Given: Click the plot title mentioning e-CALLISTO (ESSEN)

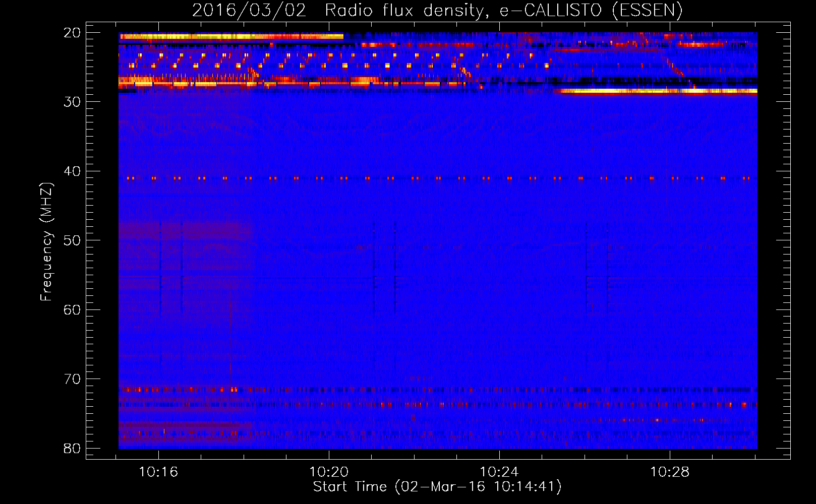Looking at the screenshot, I should click(x=437, y=10).
